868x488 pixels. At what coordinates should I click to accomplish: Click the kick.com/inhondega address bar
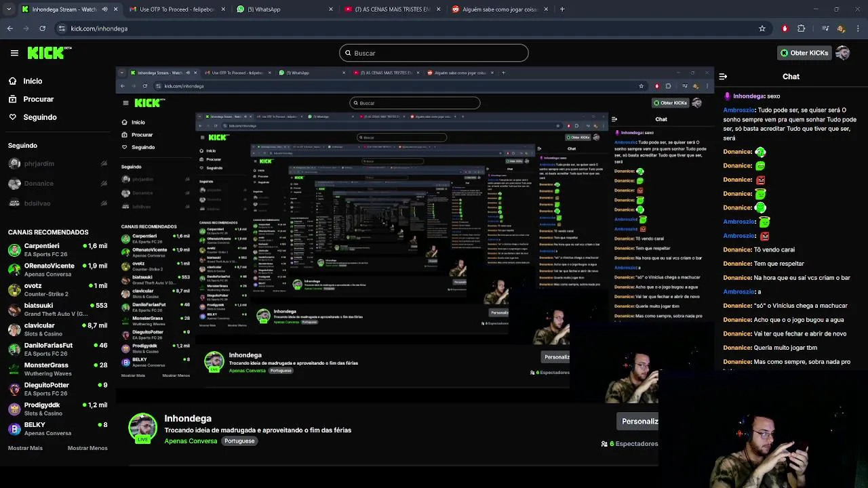coord(407,28)
